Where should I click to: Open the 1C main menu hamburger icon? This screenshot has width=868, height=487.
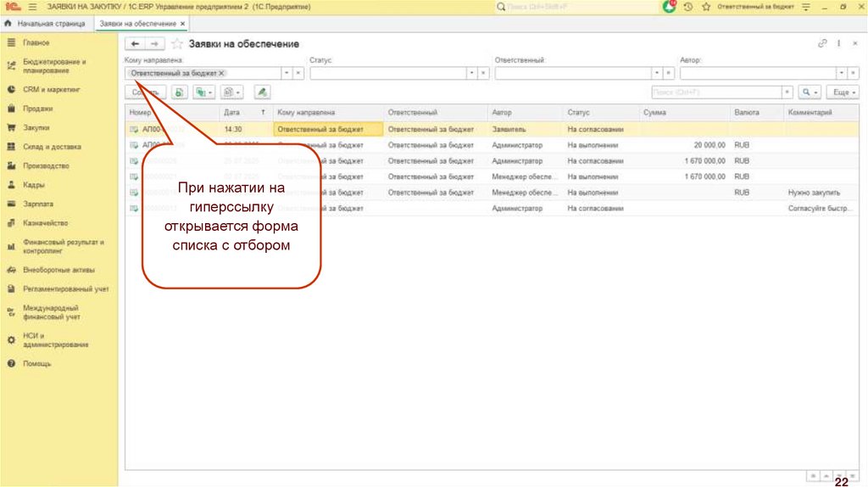click(x=33, y=7)
